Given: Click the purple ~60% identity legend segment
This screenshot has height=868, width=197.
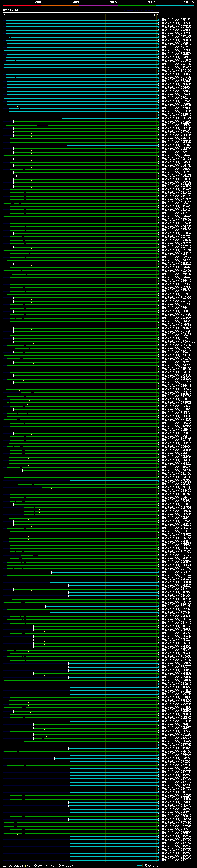Looking at the screenshot, I should 98,6.
